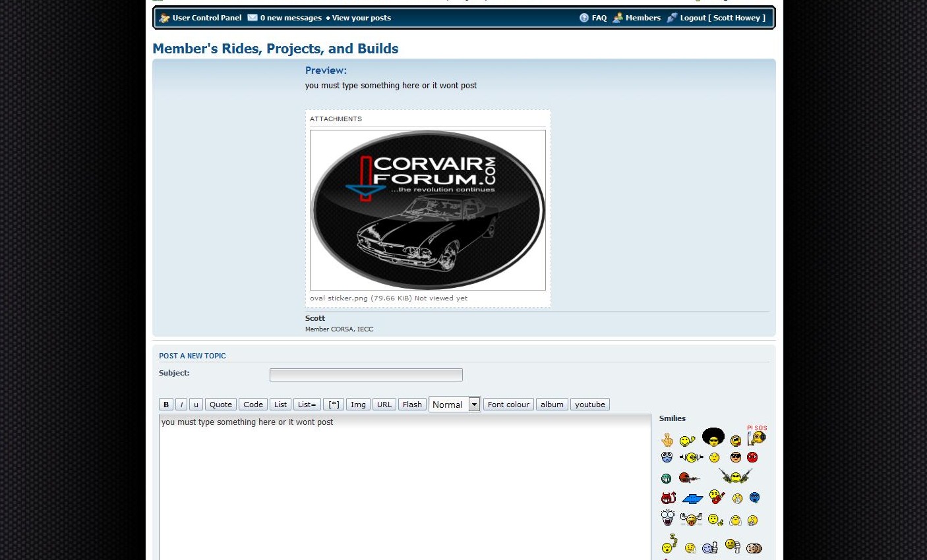927x560 pixels.
Task: Insert the blue thumbs-up smiley
Action: pos(710,547)
